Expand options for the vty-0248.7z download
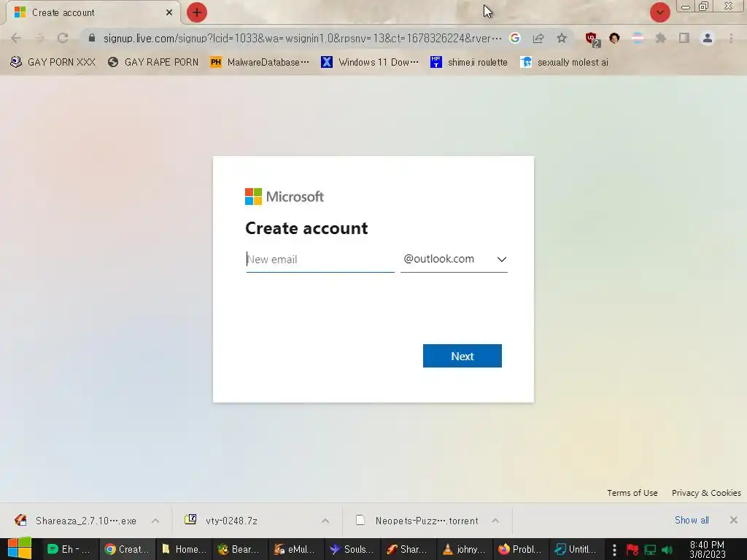This screenshot has width=747, height=560. click(325, 521)
